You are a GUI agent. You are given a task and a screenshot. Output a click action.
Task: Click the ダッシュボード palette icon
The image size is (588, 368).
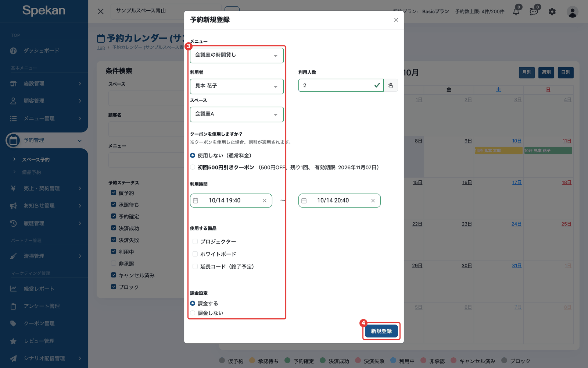click(13, 51)
